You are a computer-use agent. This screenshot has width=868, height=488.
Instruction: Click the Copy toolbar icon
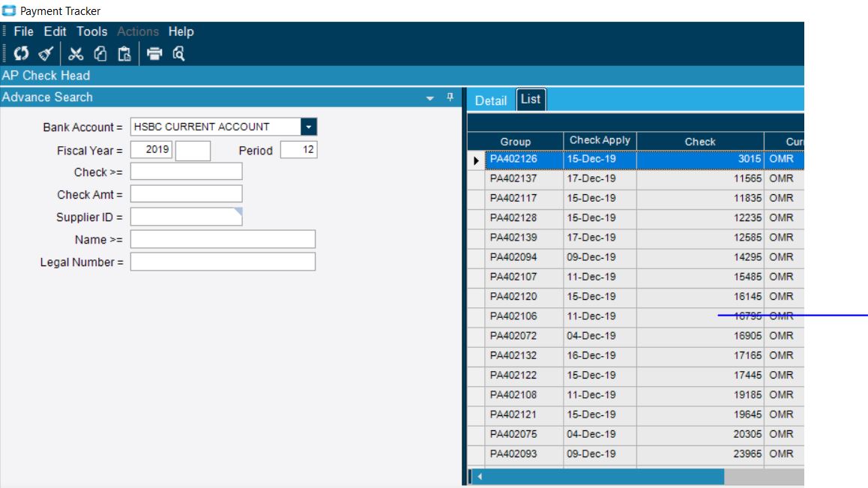(100, 54)
